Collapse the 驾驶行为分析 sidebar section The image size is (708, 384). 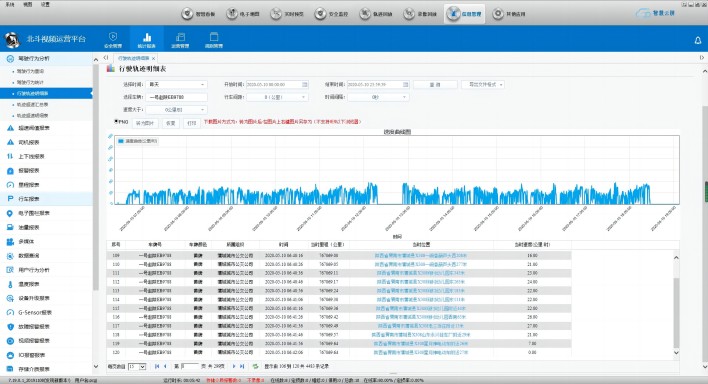coord(46,59)
